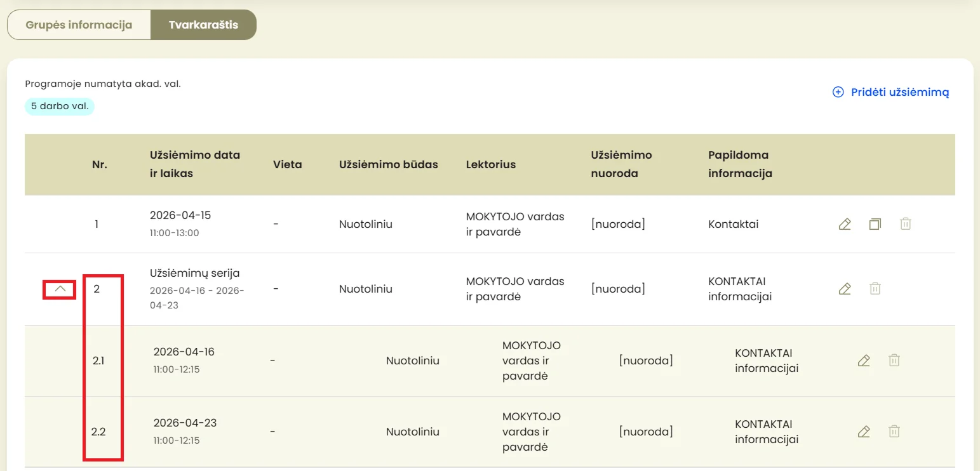Open the [nuoroda] link in row 1

coord(618,224)
